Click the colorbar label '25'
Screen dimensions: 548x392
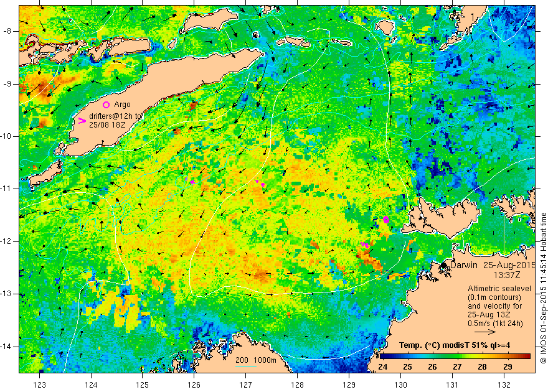[x=407, y=367]
